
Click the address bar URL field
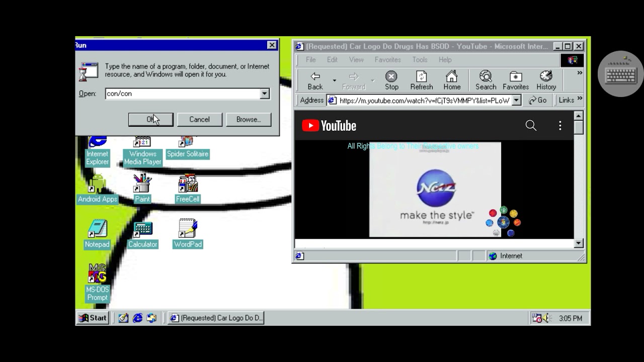pyautogui.click(x=420, y=101)
